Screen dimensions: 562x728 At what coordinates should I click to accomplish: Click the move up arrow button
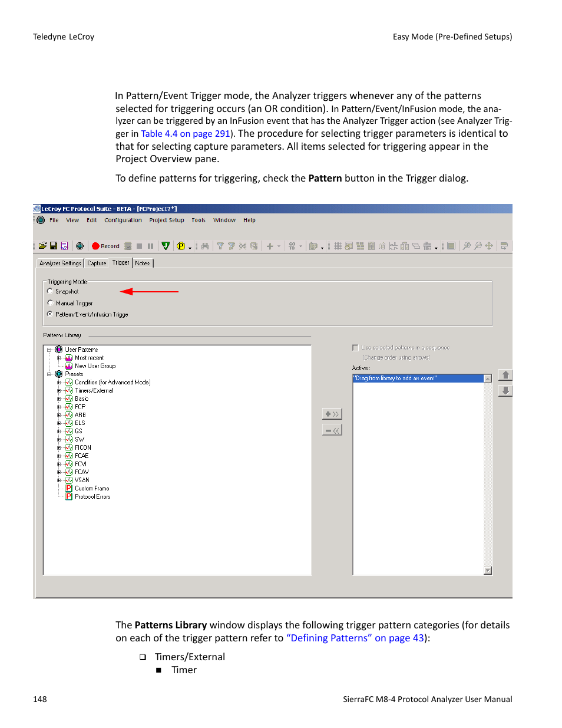tap(505, 375)
